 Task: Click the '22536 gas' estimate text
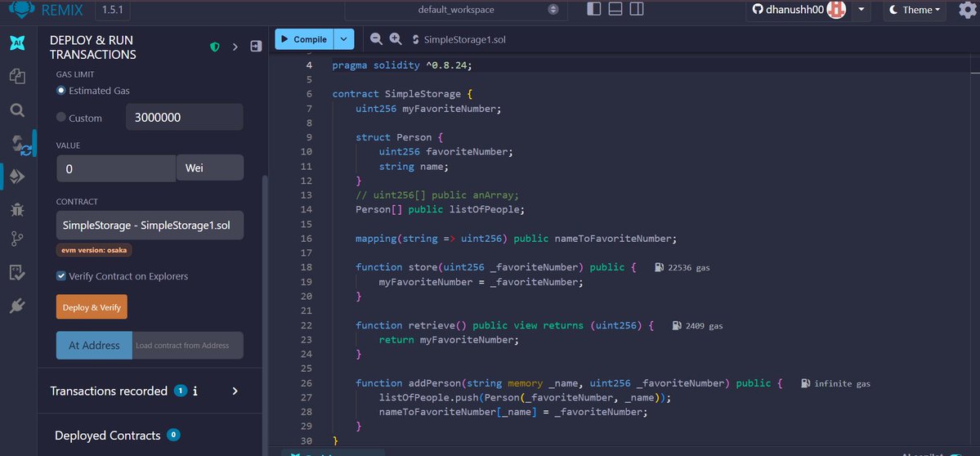click(689, 267)
